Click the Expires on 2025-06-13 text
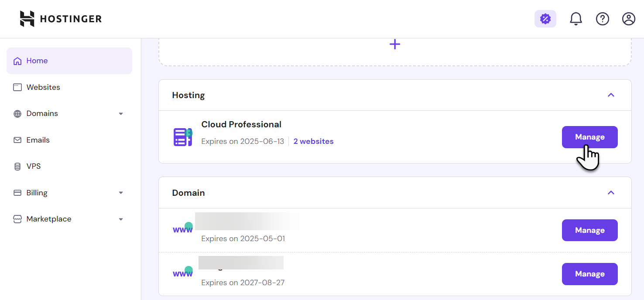This screenshot has width=644, height=300. [243, 141]
